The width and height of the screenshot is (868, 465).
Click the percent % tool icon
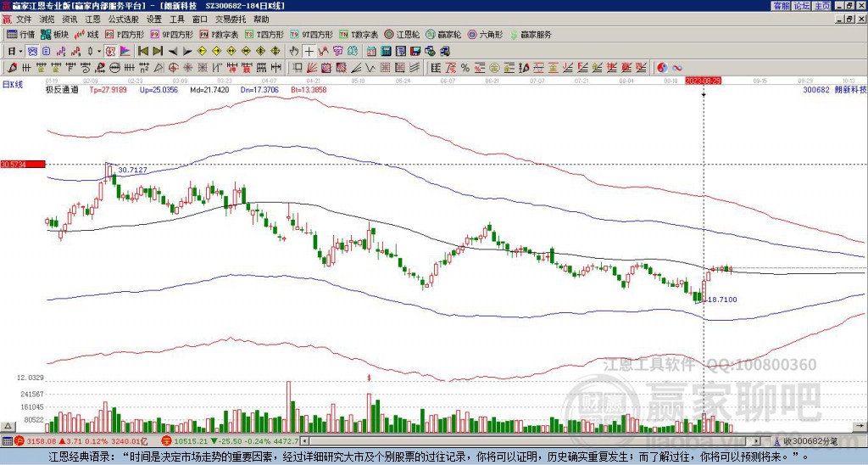pos(465,68)
